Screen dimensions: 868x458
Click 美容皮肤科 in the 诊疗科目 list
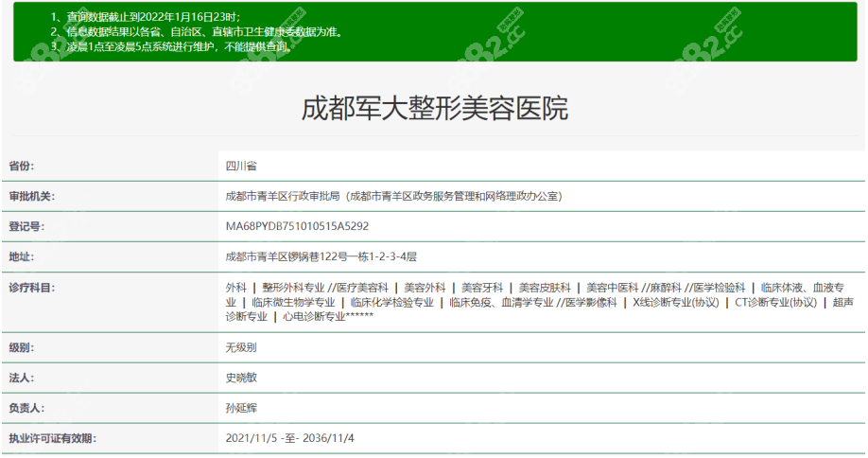[545, 288]
